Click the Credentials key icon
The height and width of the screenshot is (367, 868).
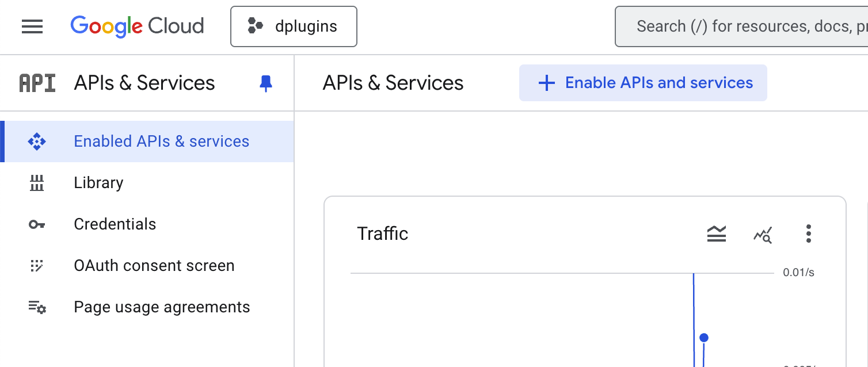pyautogui.click(x=37, y=224)
